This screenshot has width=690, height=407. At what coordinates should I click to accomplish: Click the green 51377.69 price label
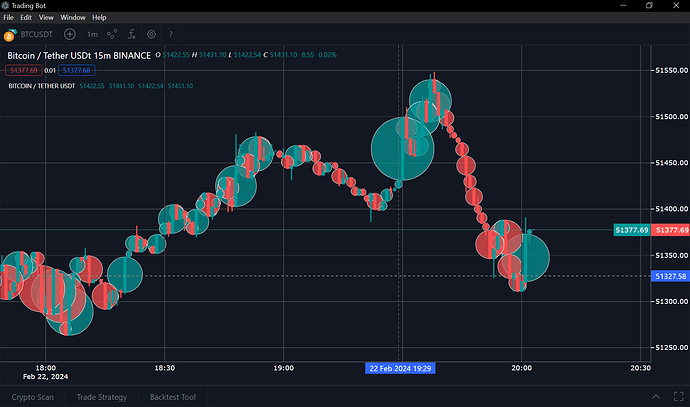(632, 230)
